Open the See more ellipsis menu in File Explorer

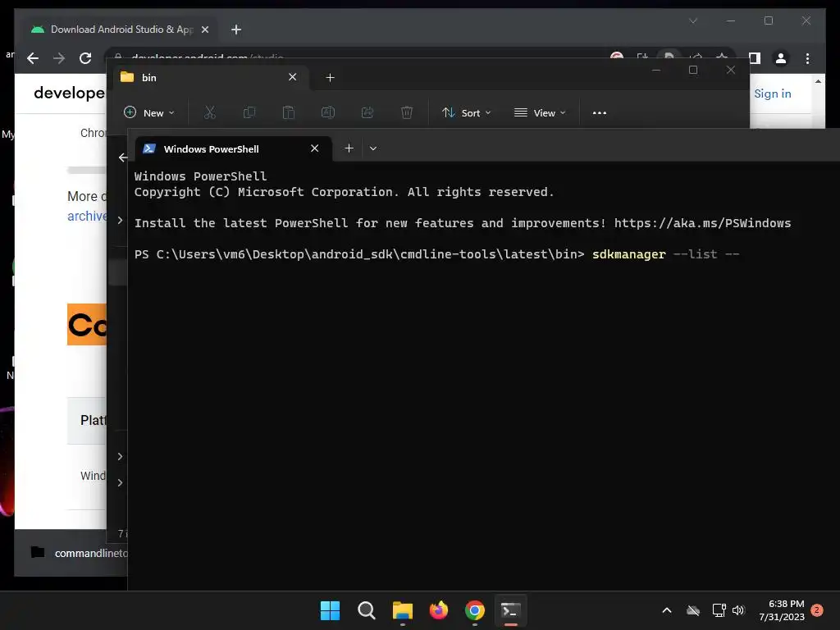[600, 113]
